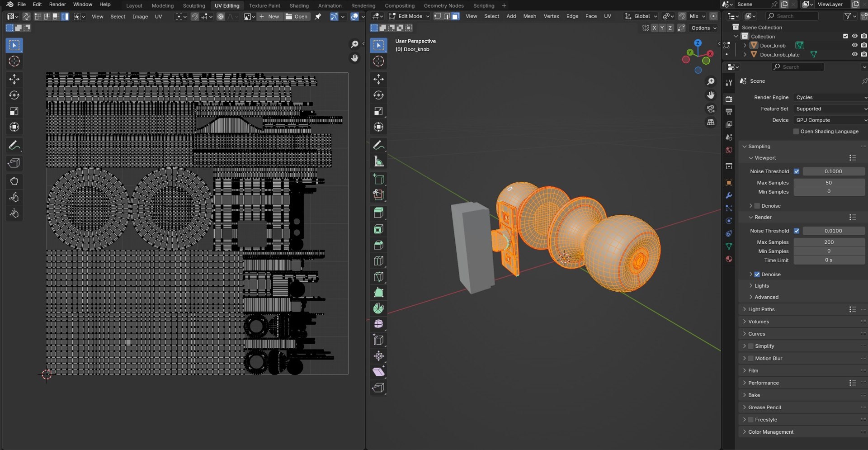Select the Poly Build tool
Image resolution: width=868 pixels, height=450 pixels.
pyautogui.click(x=378, y=293)
